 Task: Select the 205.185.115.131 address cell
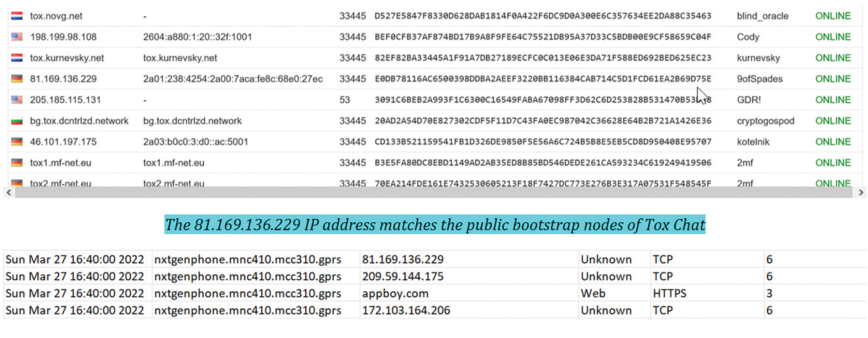click(x=66, y=99)
